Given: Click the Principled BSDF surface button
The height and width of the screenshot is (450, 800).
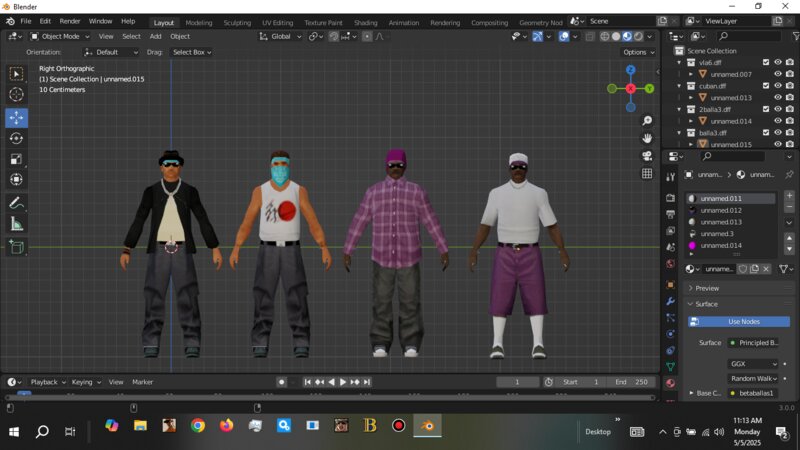Looking at the screenshot, I should pos(753,343).
